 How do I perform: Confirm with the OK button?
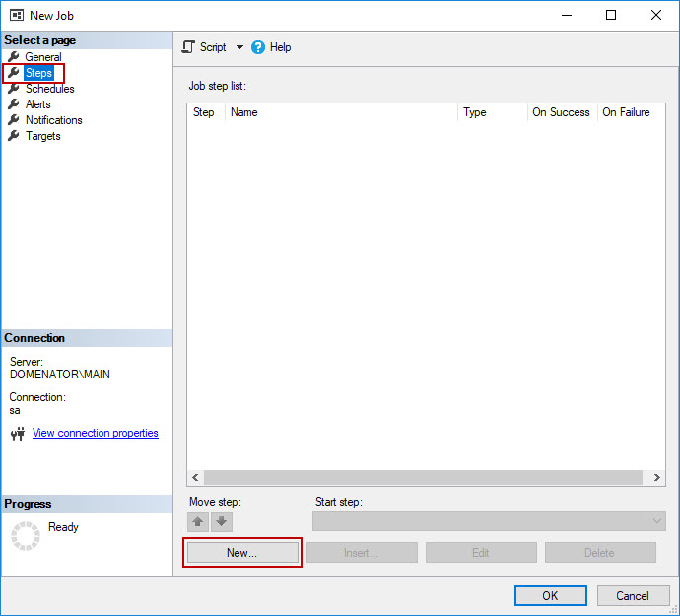coord(550,595)
